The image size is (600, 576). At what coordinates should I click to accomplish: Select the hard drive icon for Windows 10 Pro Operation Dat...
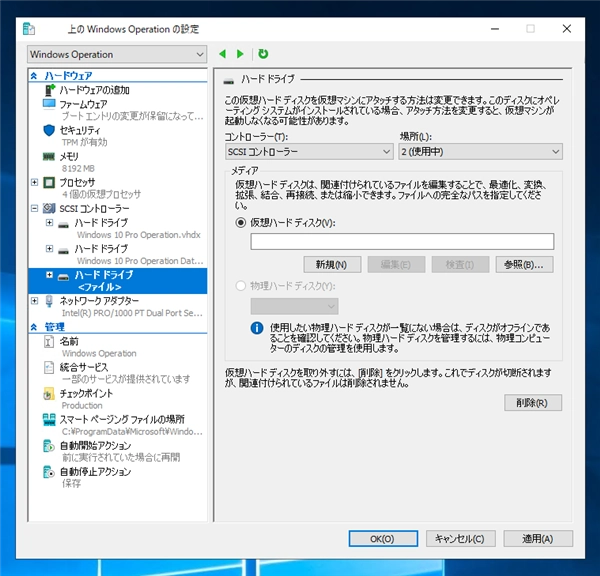click(x=63, y=251)
